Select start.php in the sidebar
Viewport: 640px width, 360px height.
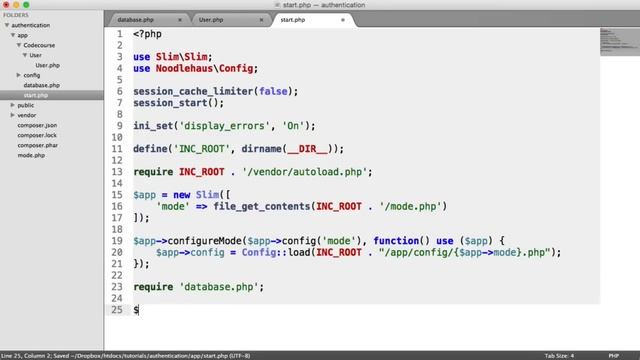tap(36, 95)
